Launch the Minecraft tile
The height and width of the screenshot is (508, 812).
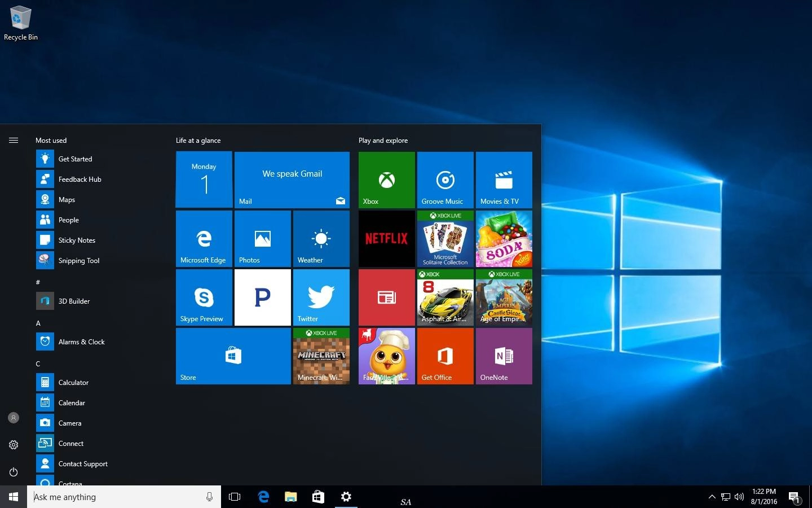coord(321,356)
